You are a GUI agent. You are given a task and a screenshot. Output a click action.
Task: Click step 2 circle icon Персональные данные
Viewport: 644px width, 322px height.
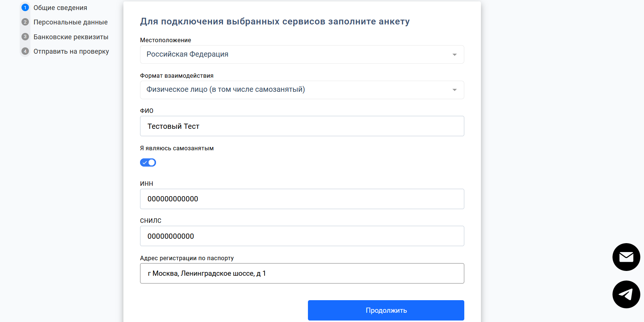(25, 22)
